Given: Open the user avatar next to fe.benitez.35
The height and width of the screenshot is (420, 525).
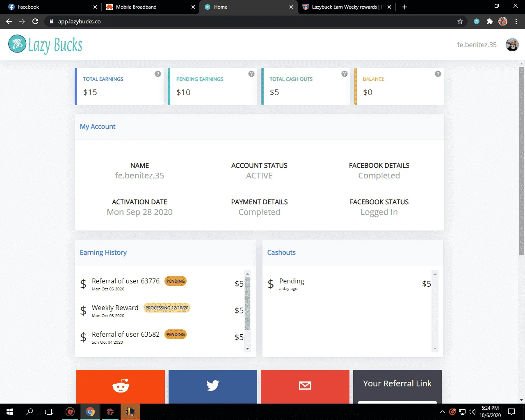Looking at the screenshot, I should [512, 44].
